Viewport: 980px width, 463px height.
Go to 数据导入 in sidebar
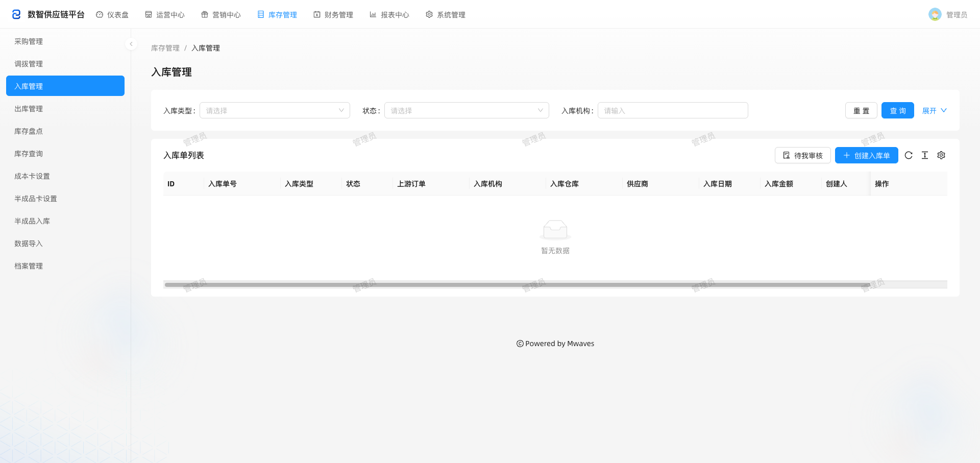tap(65, 243)
